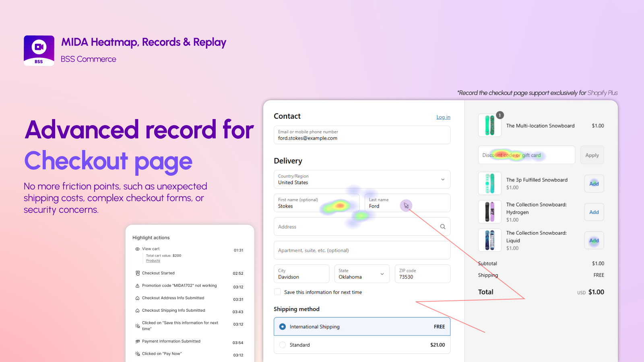The width and height of the screenshot is (644, 362).
Task: Click 'Total cart value: $200' text
Action: (x=163, y=256)
